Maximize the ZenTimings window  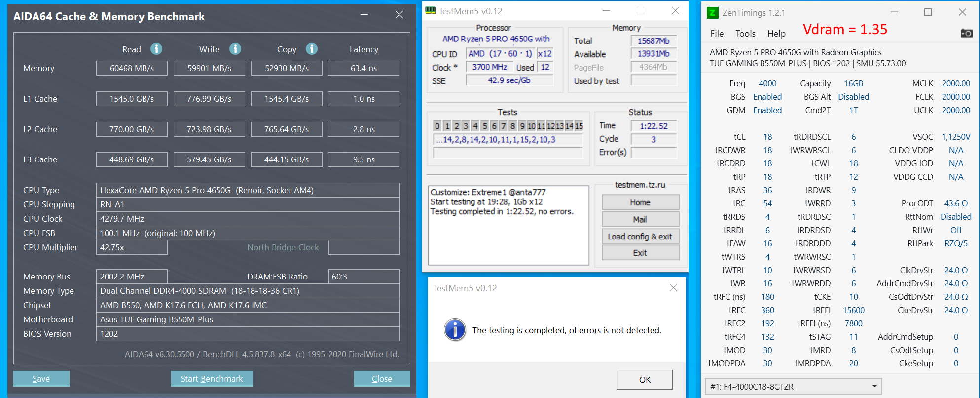point(928,12)
